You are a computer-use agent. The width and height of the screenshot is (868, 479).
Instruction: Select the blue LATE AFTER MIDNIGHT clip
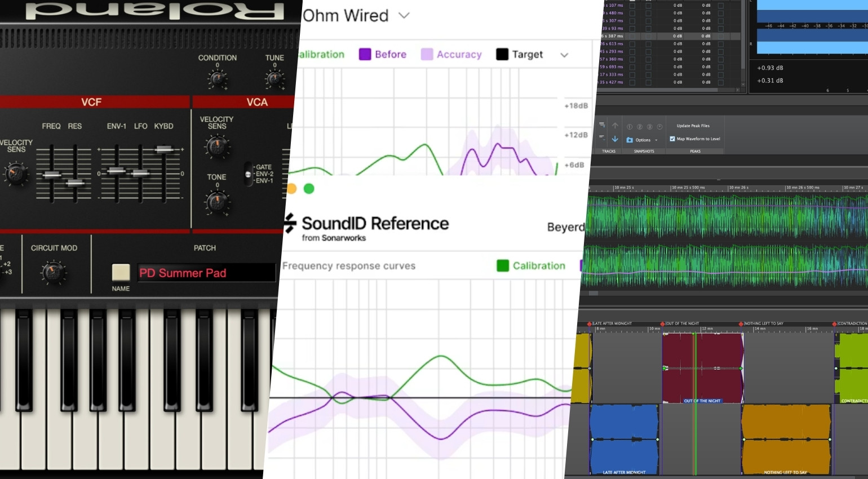point(625,439)
